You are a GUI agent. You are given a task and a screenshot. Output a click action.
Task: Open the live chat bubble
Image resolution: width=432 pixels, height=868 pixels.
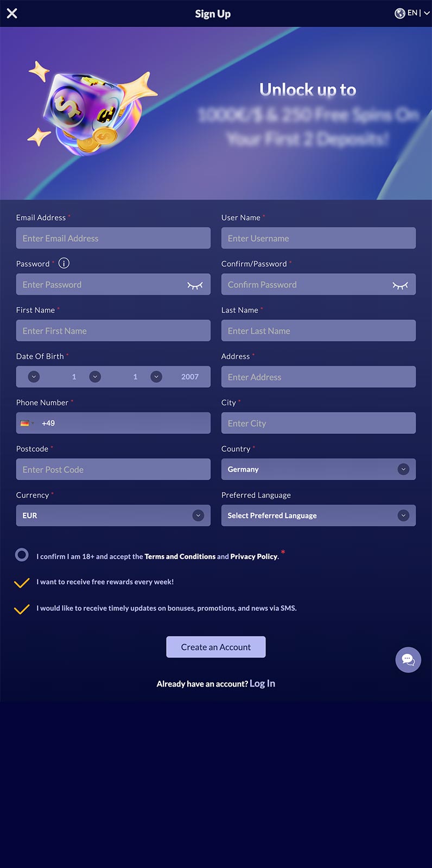[x=408, y=660]
